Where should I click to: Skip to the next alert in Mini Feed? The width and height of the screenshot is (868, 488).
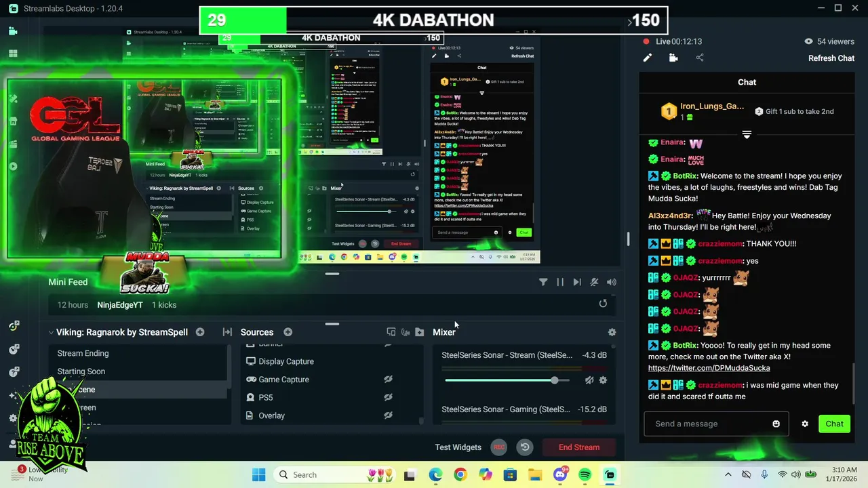(577, 282)
